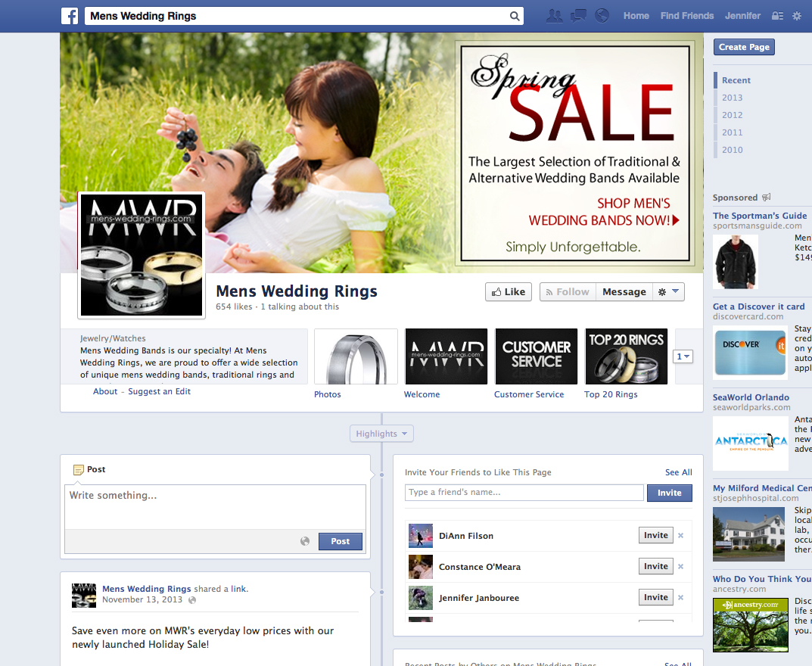Jump to 2012 in timeline

[x=733, y=115]
